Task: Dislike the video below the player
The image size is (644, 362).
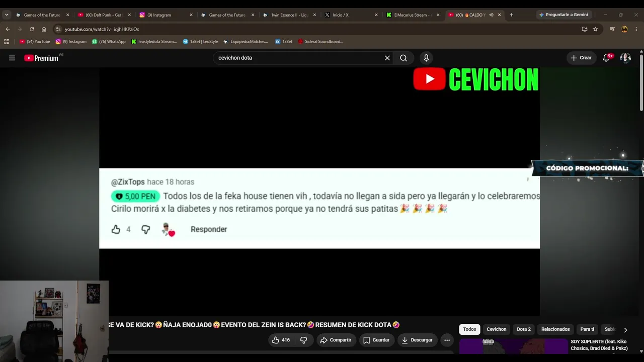Action: (303, 340)
